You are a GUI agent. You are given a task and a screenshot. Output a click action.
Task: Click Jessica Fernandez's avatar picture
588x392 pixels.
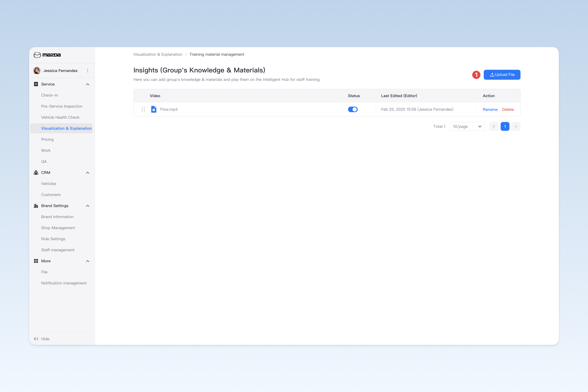coord(37,71)
